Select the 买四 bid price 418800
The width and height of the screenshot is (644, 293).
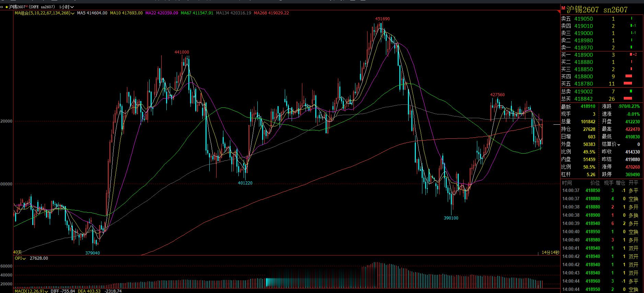pos(583,77)
